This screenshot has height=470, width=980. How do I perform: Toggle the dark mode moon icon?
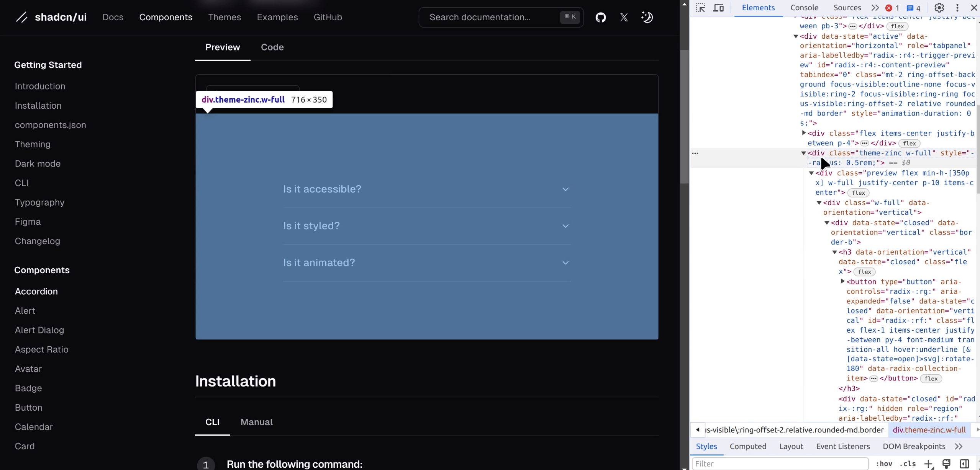647,17
